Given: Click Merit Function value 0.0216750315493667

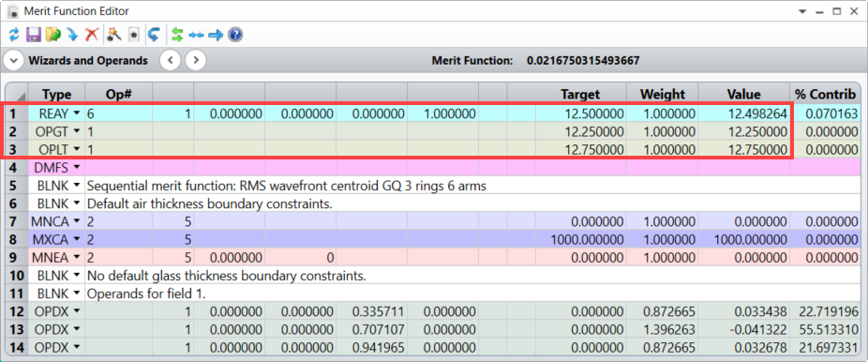Looking at the screenshot, I should coord(583,60).
